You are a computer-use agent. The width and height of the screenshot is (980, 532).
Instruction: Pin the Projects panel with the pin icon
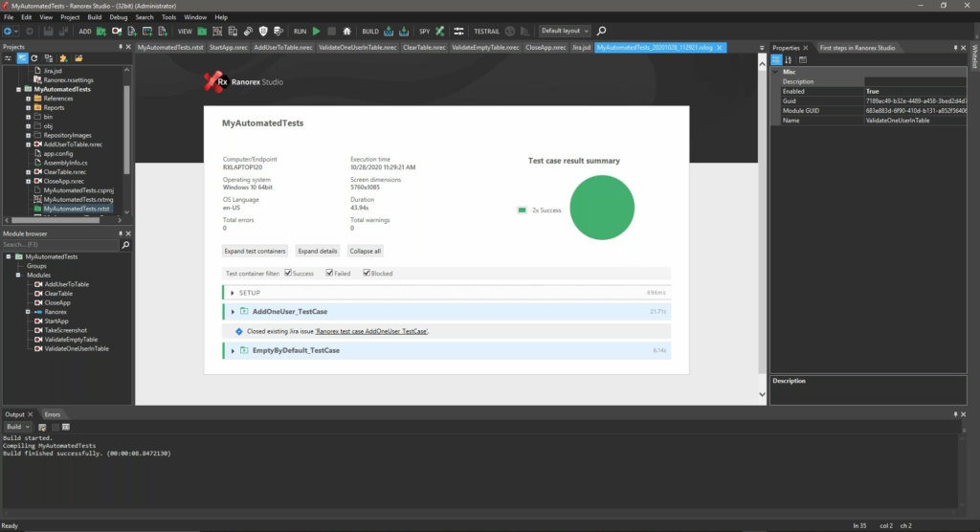click(x=121, y=47)
